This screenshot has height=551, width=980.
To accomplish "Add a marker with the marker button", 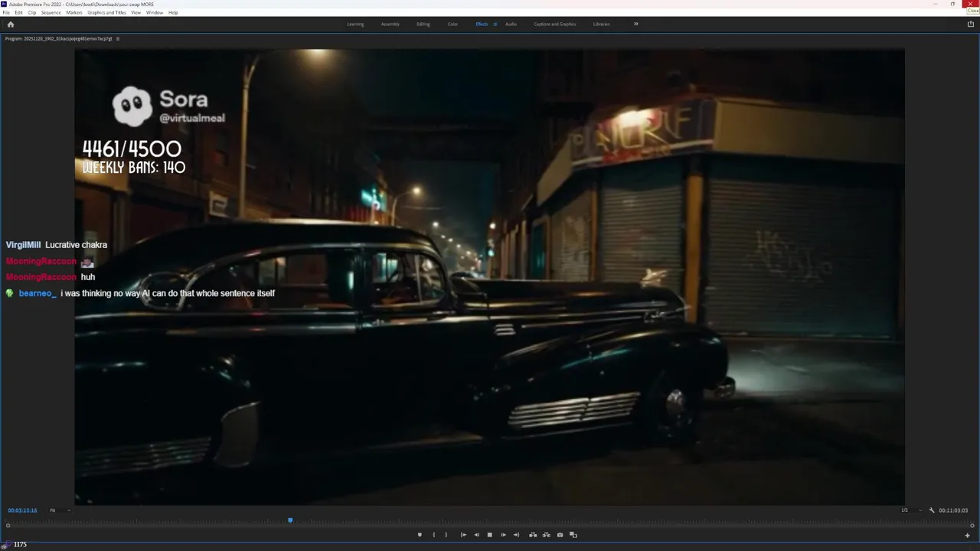I will [420, 535].
